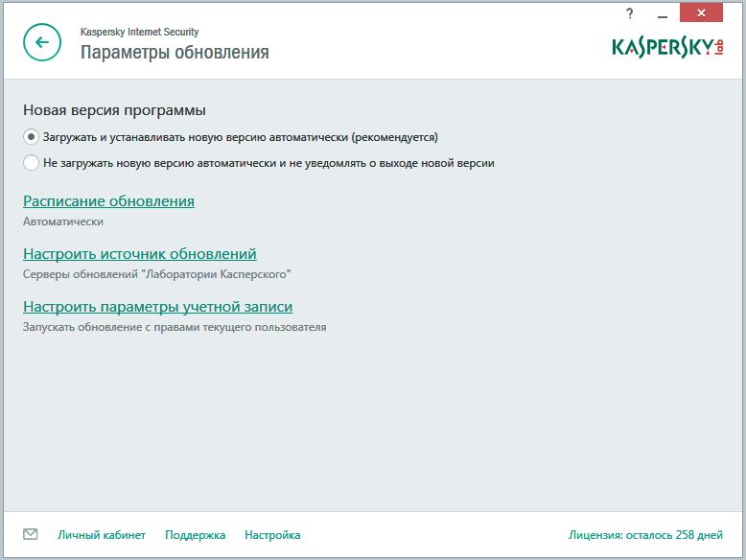Open Личный кабинет
Screen dimensions: 746x560
coord(102,535)
